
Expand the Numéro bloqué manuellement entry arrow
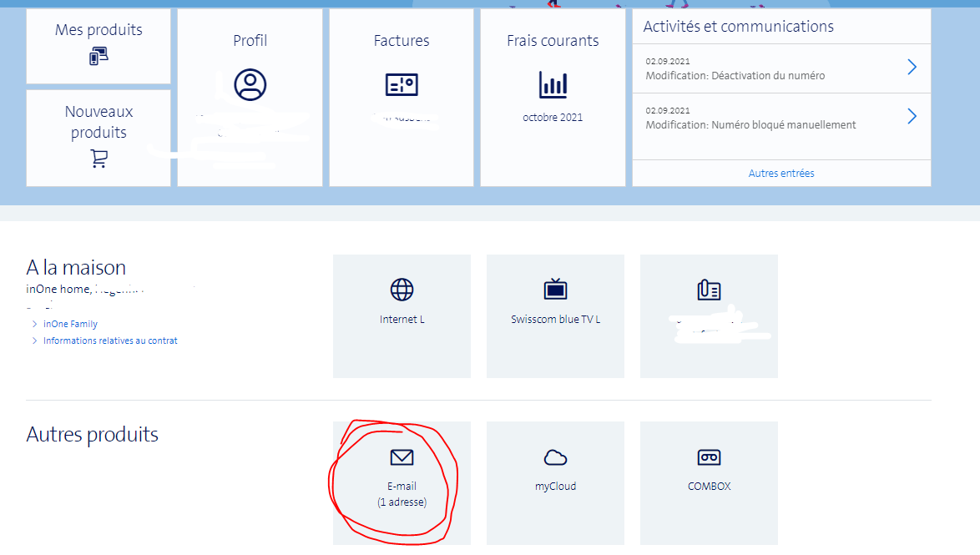coord(912,117)
